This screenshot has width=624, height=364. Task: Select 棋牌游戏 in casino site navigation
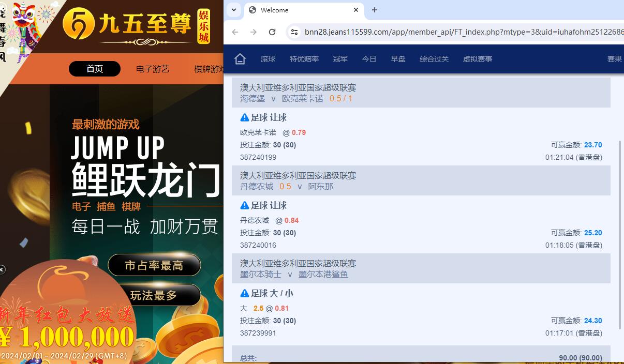[x=209, y=69]
